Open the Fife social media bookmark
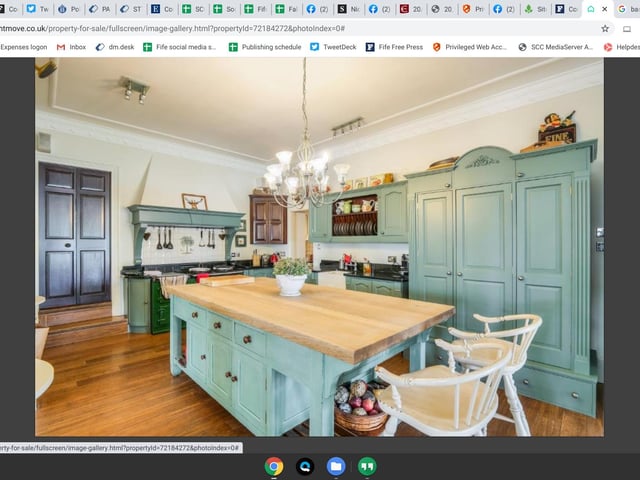 coord(180,47)
